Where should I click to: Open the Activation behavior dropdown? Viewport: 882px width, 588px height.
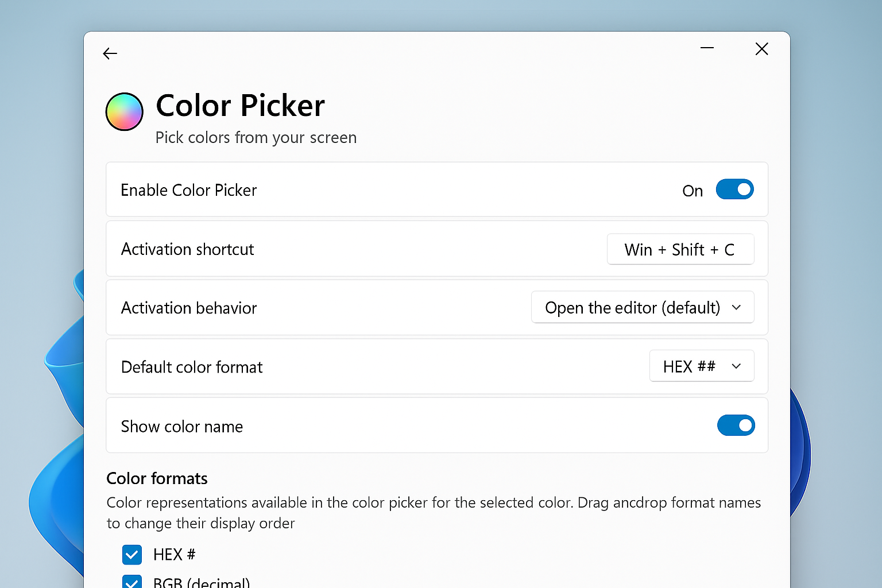click(x=643, y=307)
